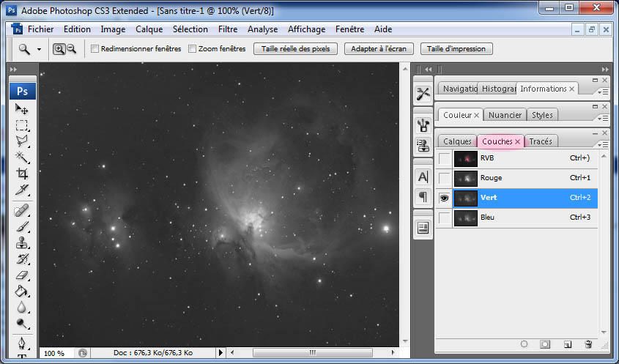
Task: Open the Affichage menu
Action: pyautogui.click(x=306, y=29)
